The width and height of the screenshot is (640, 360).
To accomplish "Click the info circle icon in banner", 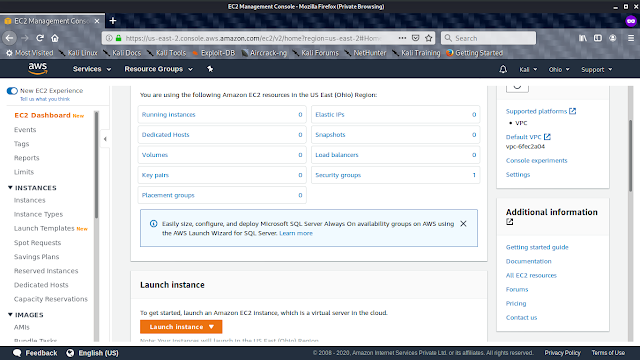I will coord(153,224).
